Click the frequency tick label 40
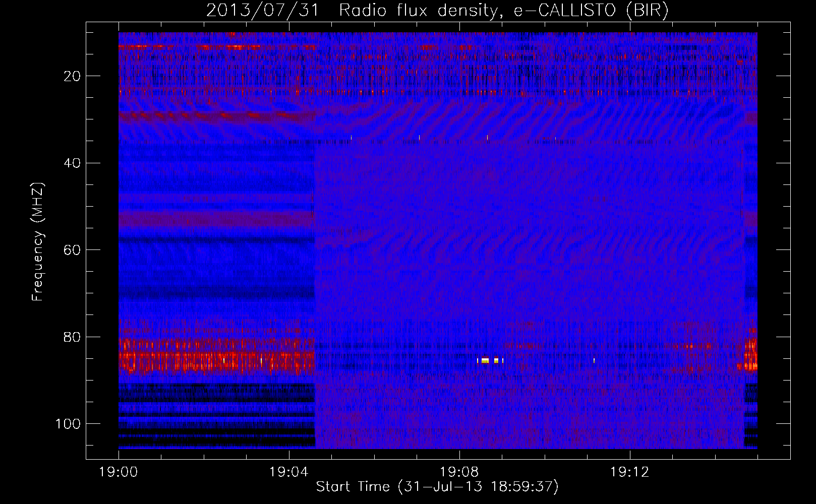This screenshot has height=504, width=816. (73, 163)
